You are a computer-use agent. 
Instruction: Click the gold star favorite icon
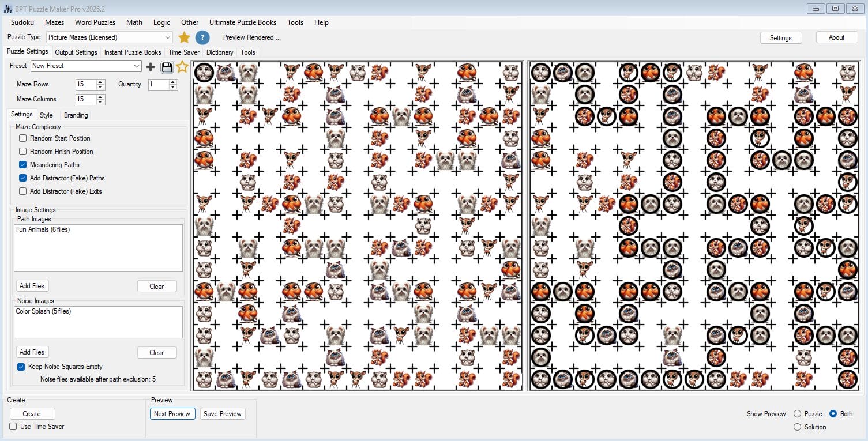pyautogui.click(x=184, y=37)
